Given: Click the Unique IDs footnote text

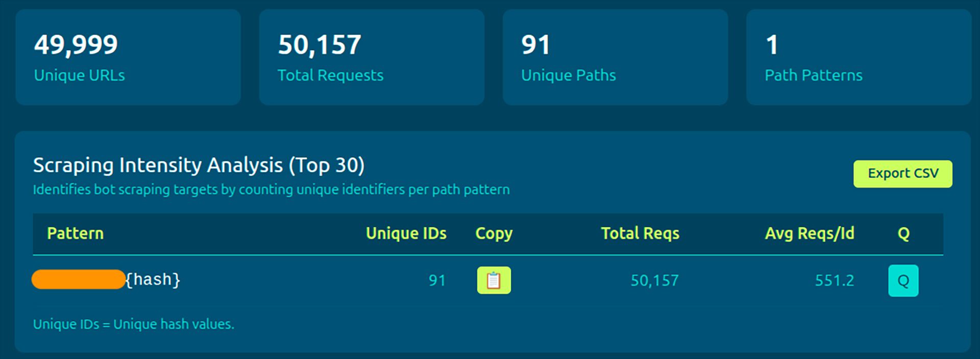Looking at the screenshot, I should [133, 324].
